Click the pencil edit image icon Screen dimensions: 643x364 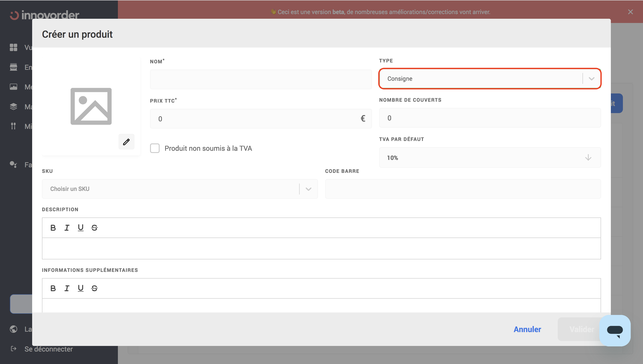[x=126, y=142]
